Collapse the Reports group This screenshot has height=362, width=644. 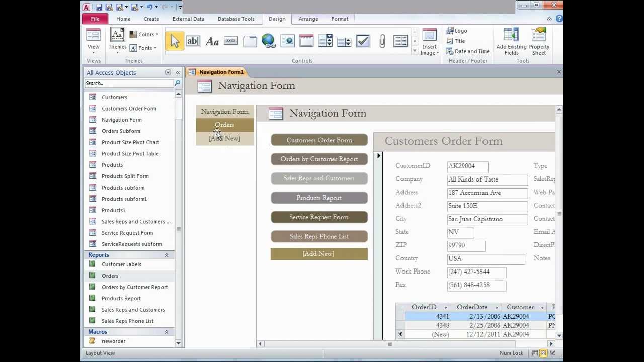pos(166,255)
